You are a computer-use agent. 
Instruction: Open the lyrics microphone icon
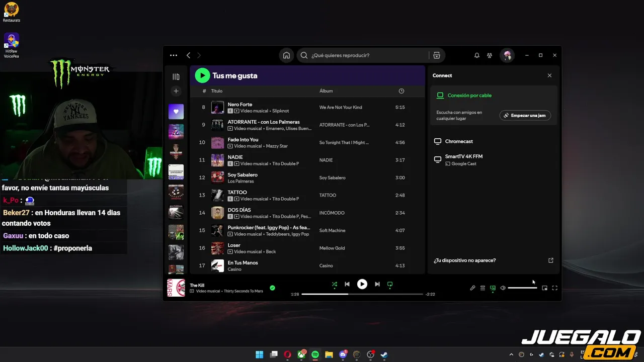[x=472, y=288]
